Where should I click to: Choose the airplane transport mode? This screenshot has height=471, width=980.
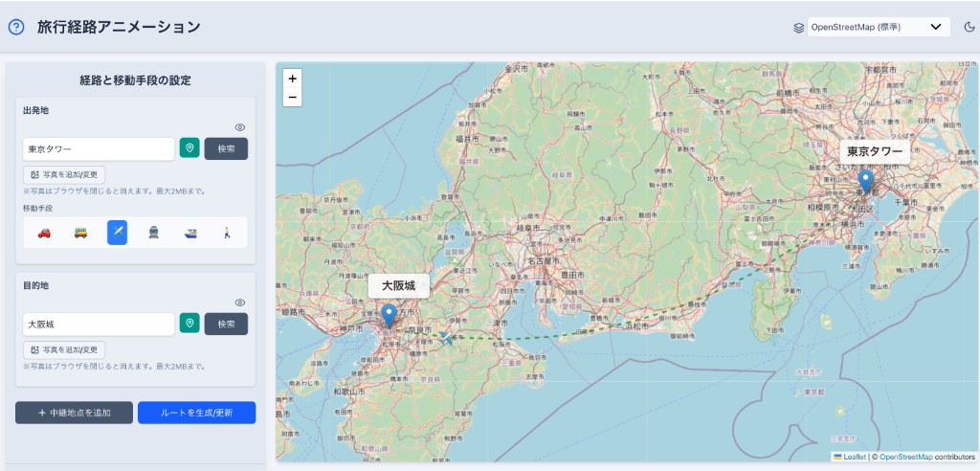click(117, 233)
